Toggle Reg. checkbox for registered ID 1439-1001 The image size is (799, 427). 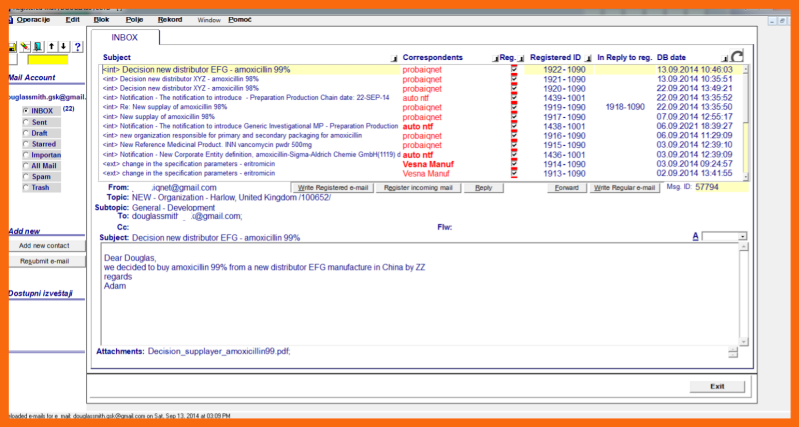tap(514, 98)
